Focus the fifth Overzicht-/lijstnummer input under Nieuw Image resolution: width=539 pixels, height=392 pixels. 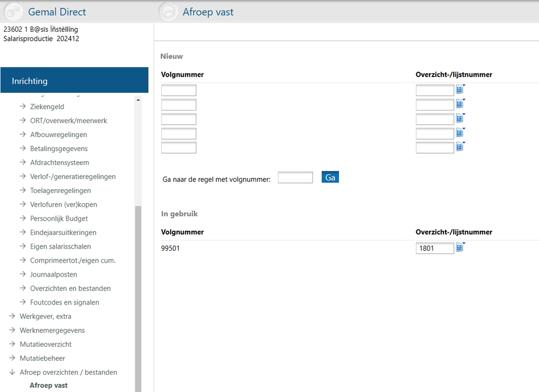point(435,148)
